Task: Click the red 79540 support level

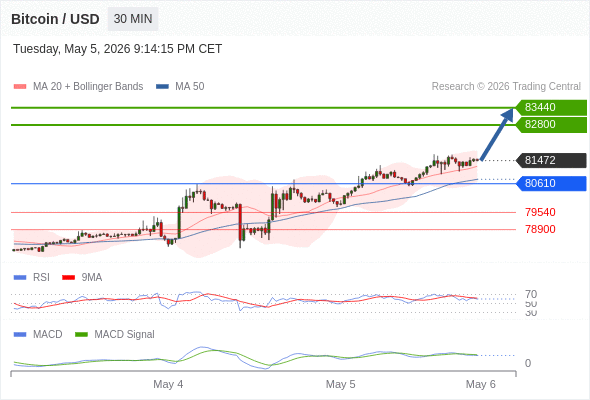Action: point(540,212)
